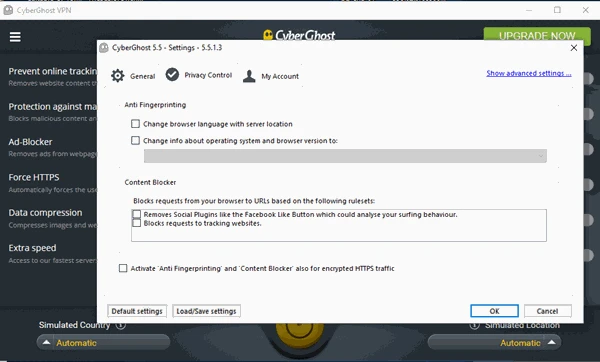Open the Simulated Country Automatic dropdown
This screenshot has height=362, width=600.
tap(103, 342)
